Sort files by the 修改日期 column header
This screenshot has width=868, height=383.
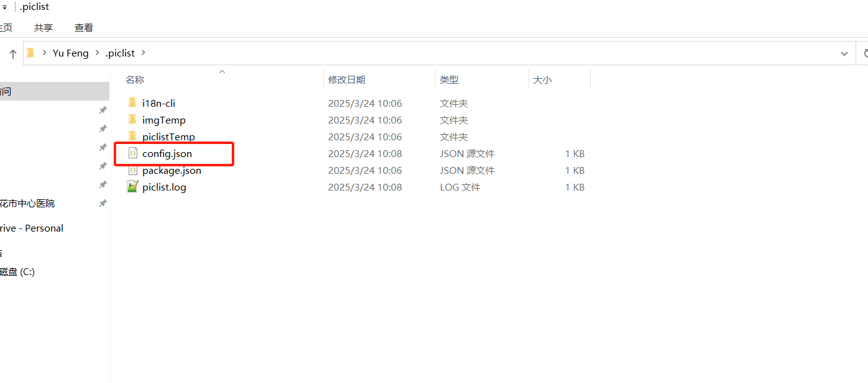click(x=347, y=79)
